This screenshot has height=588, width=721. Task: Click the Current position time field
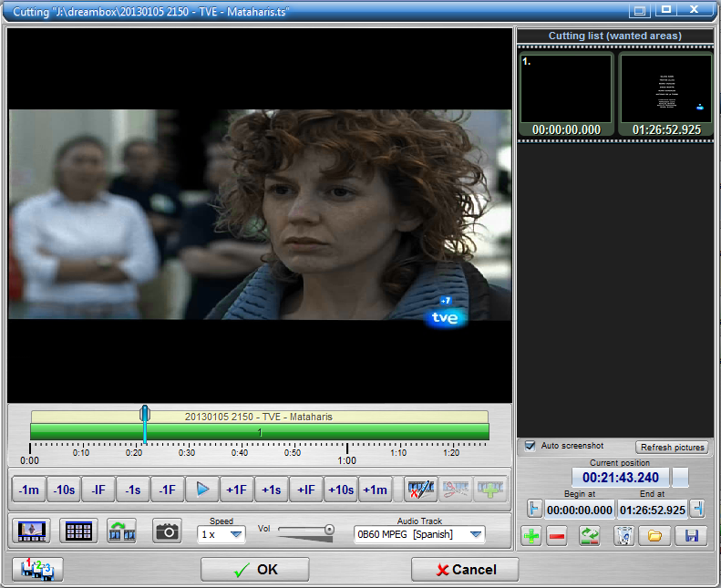click(621, 478)
